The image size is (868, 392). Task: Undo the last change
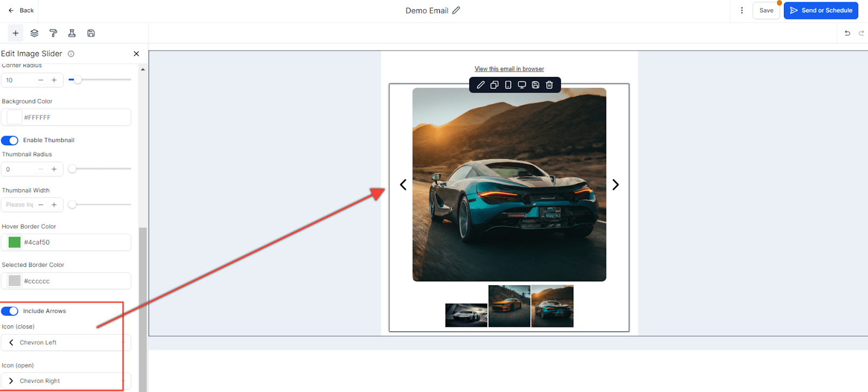click(x=847, y=33)
